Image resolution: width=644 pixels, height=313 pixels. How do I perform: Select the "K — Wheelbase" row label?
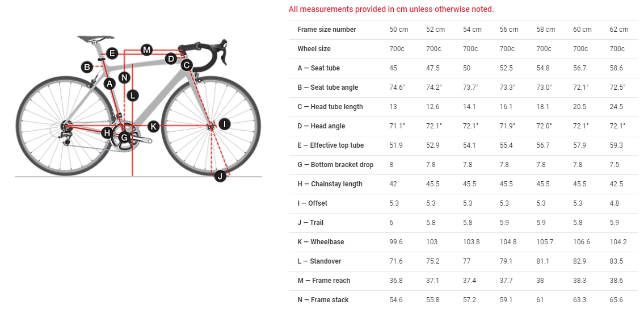point(321,242)
